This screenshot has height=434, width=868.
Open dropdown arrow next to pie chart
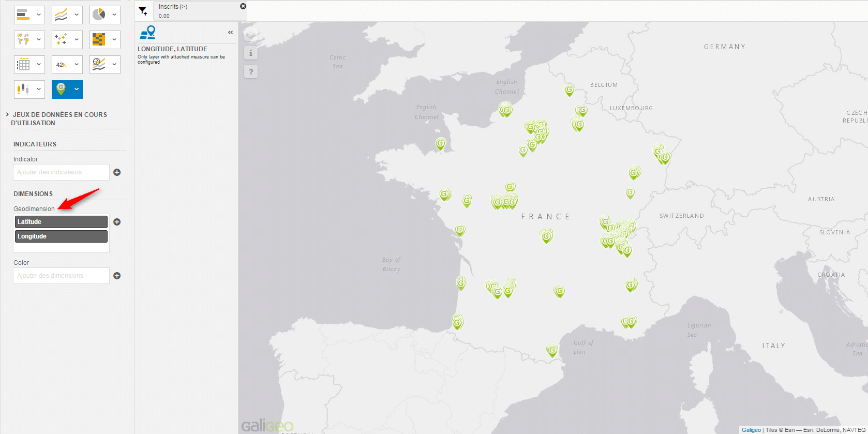114,14
